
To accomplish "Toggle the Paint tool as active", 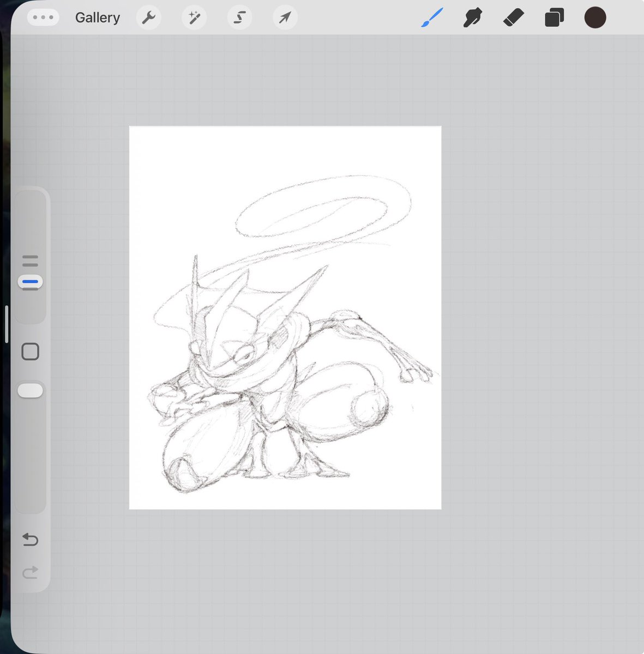I will 431,17.
